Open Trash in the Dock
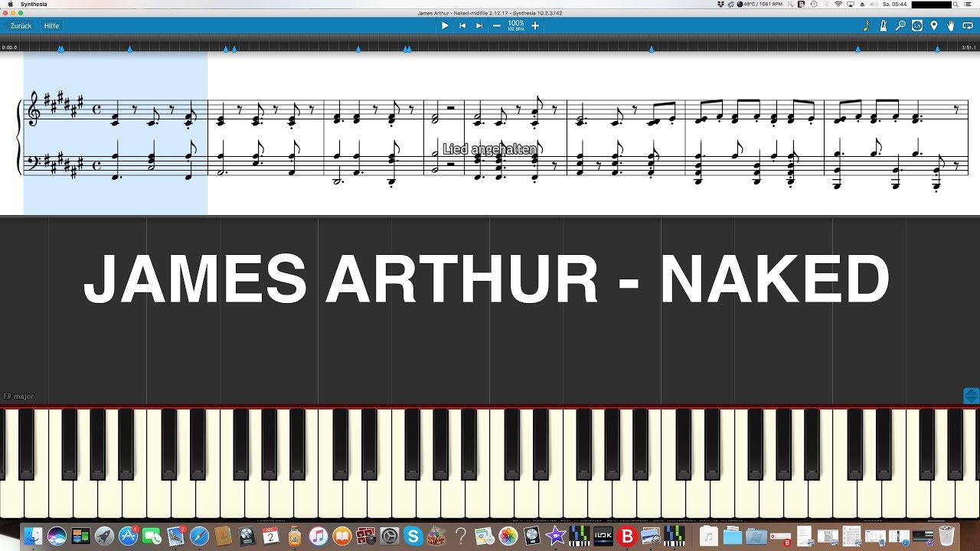 click(946, 536)
